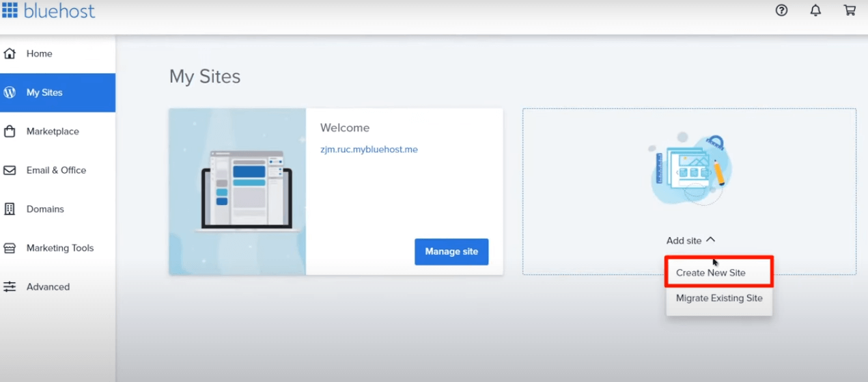Open Email & Office section
The height and width of the screenshot is (382, 868).
point(57,170)
